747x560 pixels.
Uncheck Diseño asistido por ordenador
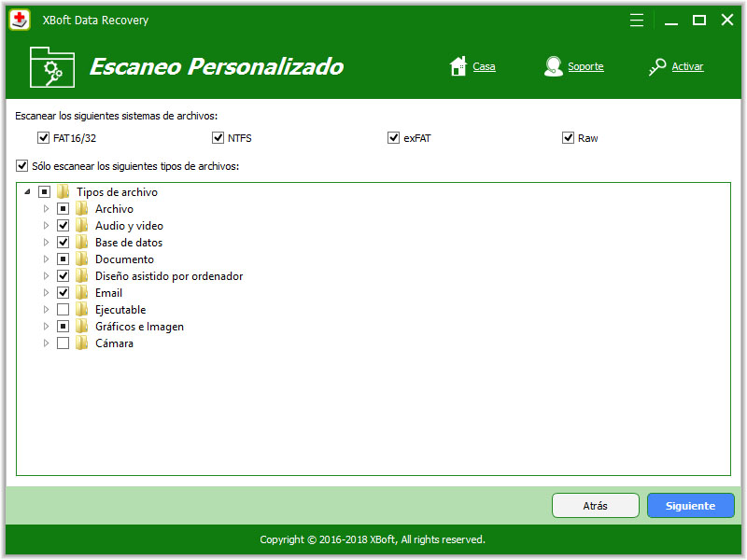[63, 275]
